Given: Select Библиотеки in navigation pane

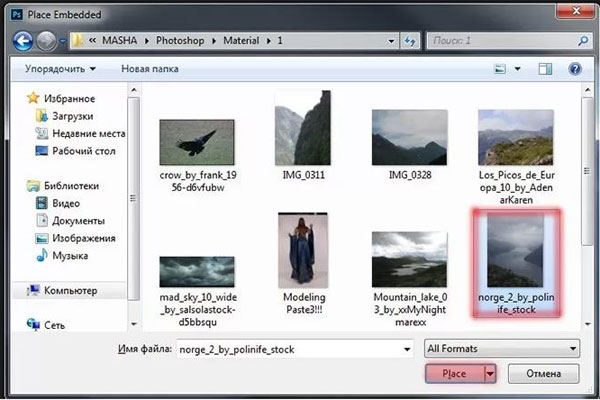Looking at the screenshot, I should 72,186.
